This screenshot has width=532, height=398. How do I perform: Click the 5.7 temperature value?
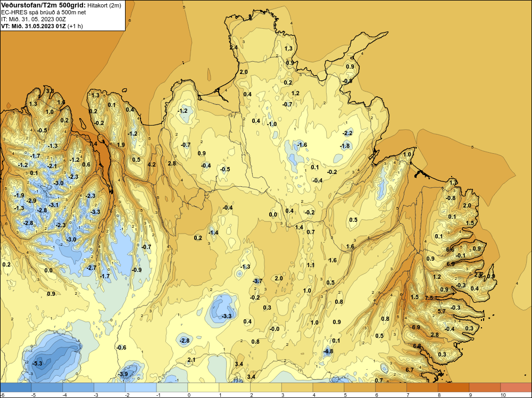pos(442,311)
